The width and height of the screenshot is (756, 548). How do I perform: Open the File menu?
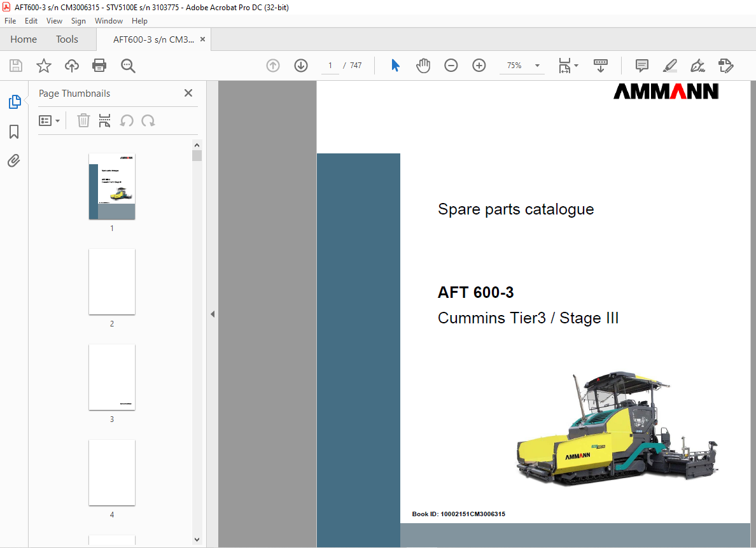10,21
